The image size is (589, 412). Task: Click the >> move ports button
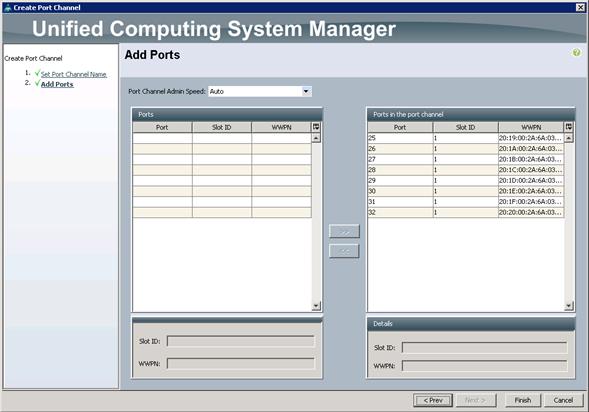tap(344, 231)
